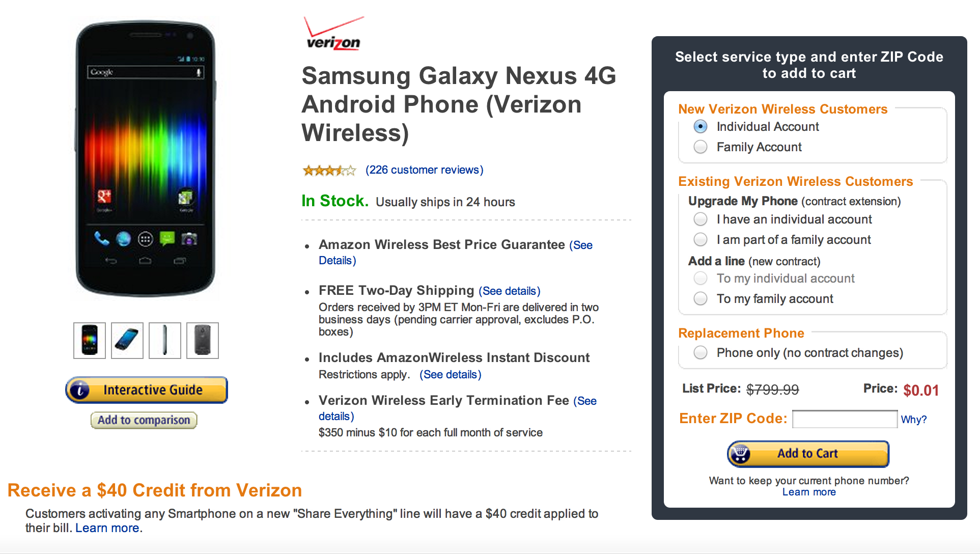The height and width of the screenshot is (554, 980).
Task: Click the cart icon on Add to Cart
Action: pos(741,454)
